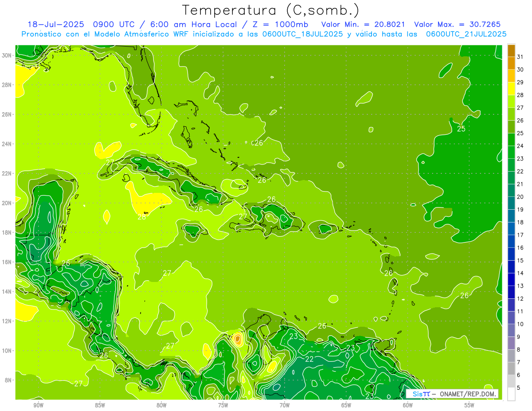Click the 65W longitude axis label

346,405
